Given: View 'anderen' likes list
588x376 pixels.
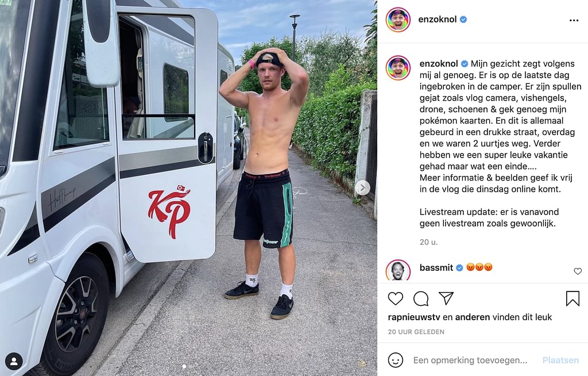Looking at the screenshot, I should [473, 317].
